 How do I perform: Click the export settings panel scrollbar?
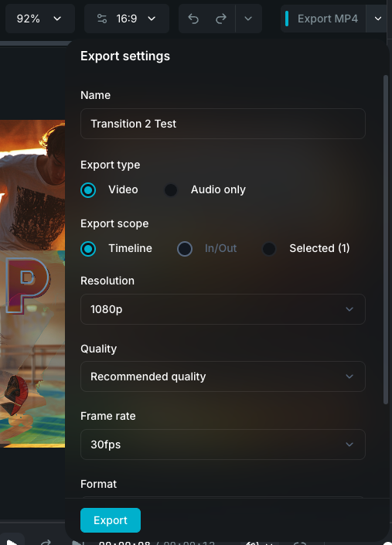tap(385, 240)
